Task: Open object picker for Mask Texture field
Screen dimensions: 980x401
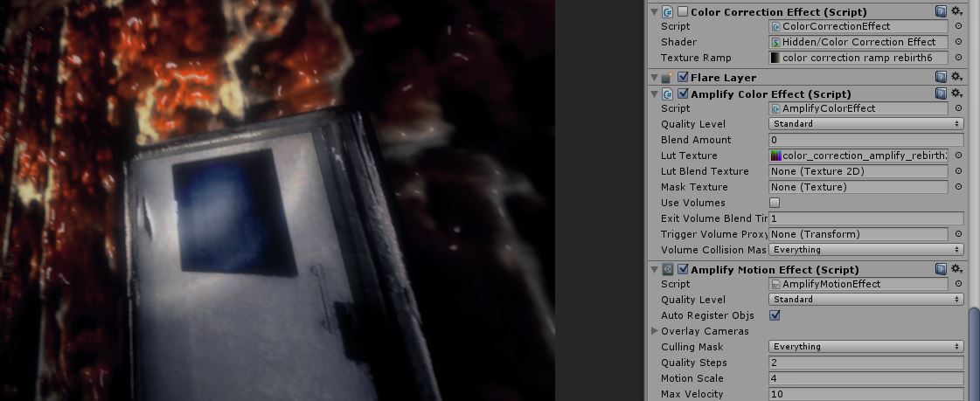Action: [x=959, y=187]
